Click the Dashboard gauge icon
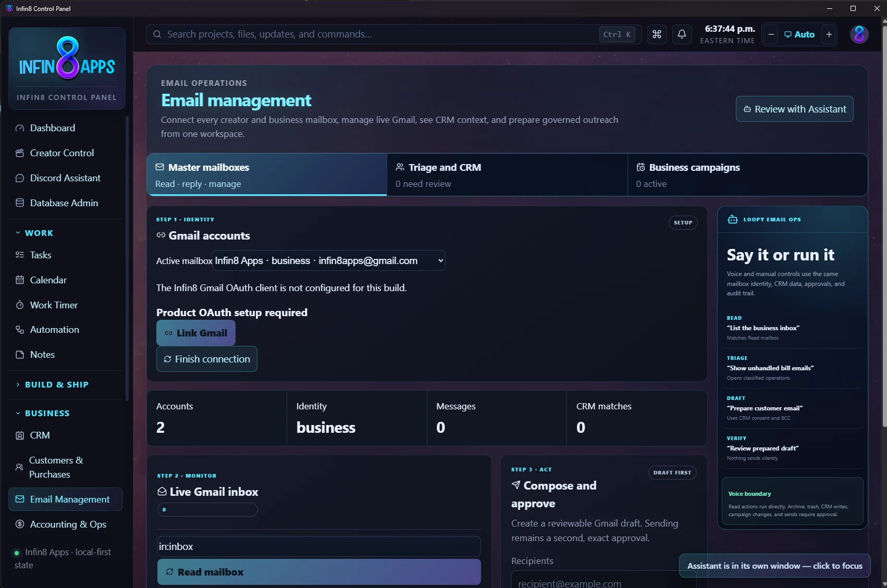This screenshot has width=887, height=588. point(20,128)
